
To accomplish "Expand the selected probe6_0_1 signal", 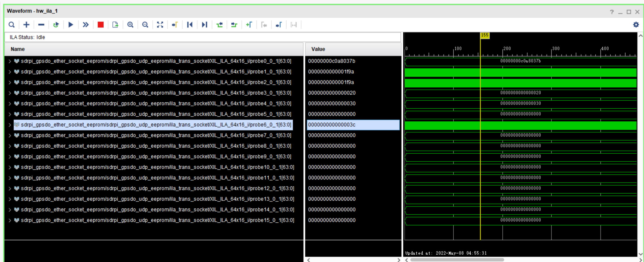I will click(9, 124).
